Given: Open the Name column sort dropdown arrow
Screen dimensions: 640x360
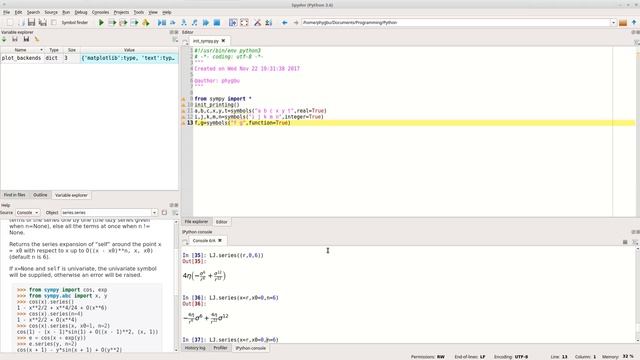Looking at the screenshot, I should click(41, 50).
